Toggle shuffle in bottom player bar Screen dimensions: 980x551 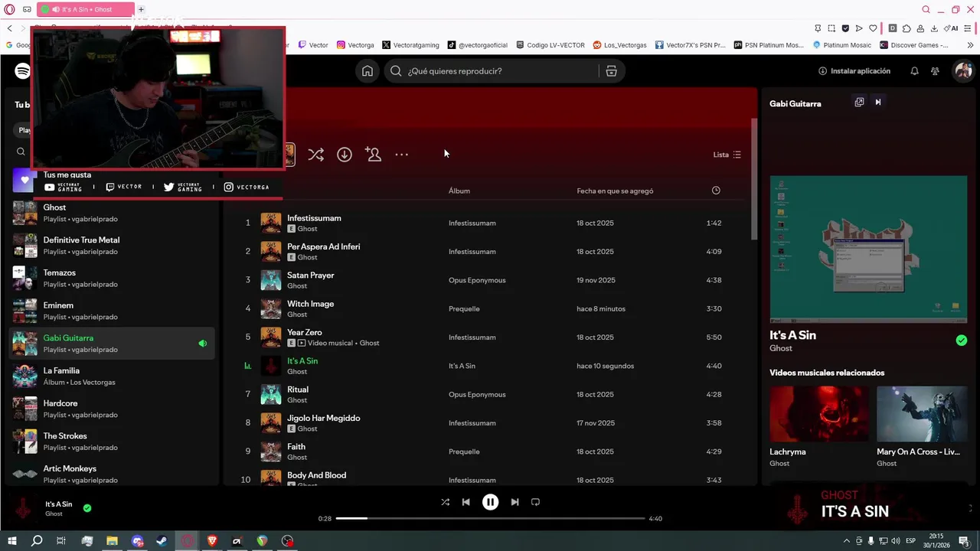(x=445, y=502)
